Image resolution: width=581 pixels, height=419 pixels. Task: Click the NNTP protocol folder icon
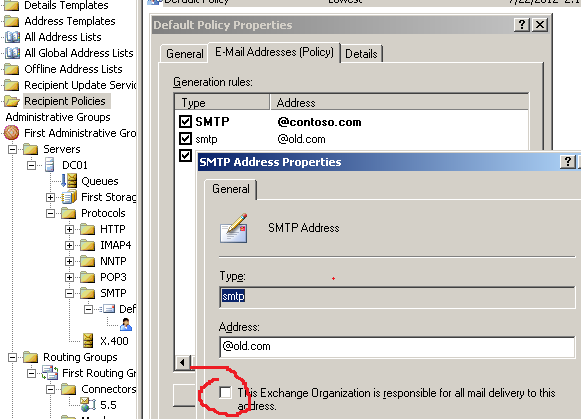click(87, 261)
